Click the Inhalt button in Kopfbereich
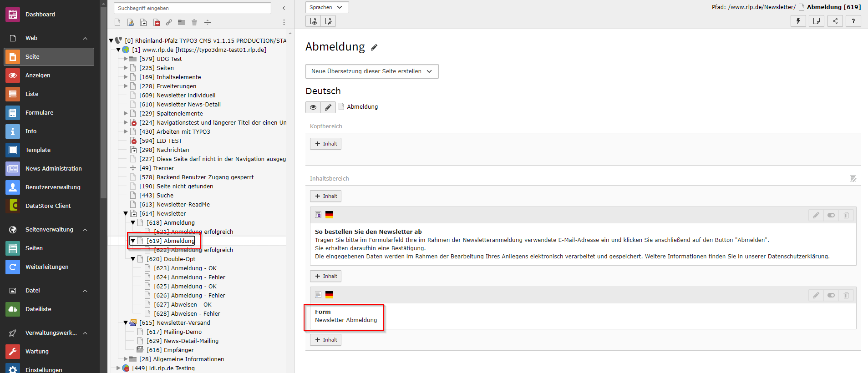 point(325,144)
